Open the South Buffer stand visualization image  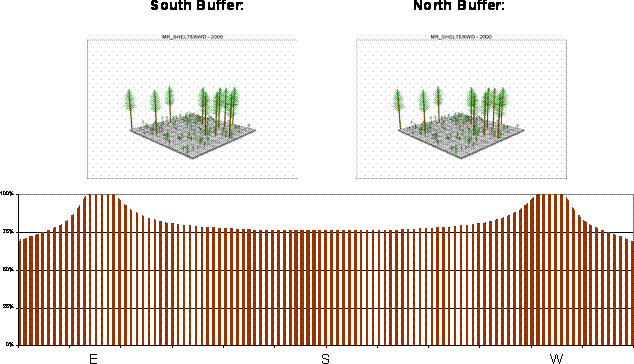192,109
